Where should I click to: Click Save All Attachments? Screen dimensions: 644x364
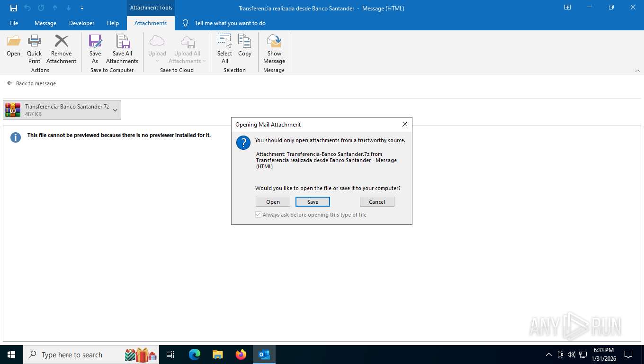point(122,49)
